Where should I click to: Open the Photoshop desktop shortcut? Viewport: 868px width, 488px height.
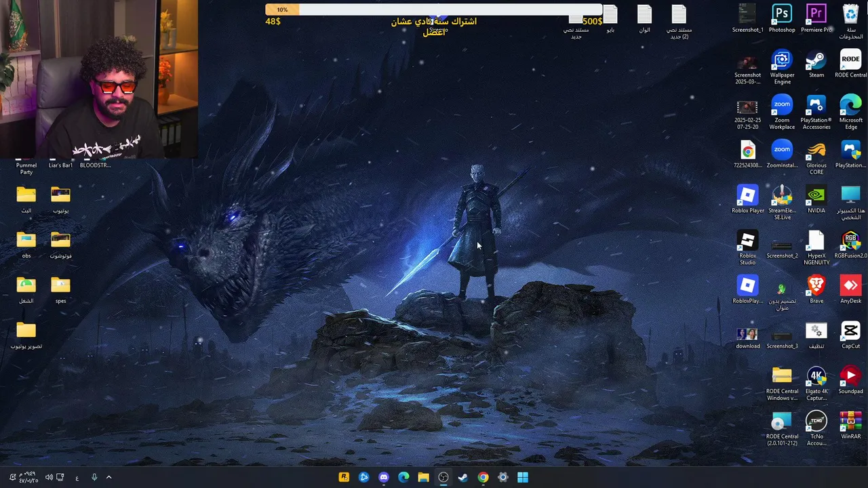[782, 18]
